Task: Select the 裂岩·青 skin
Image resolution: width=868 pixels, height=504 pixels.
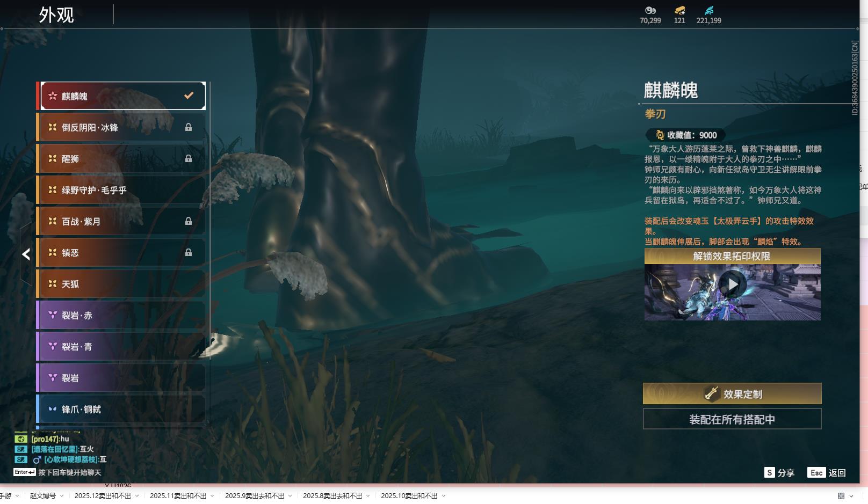Action: [121, 347]
